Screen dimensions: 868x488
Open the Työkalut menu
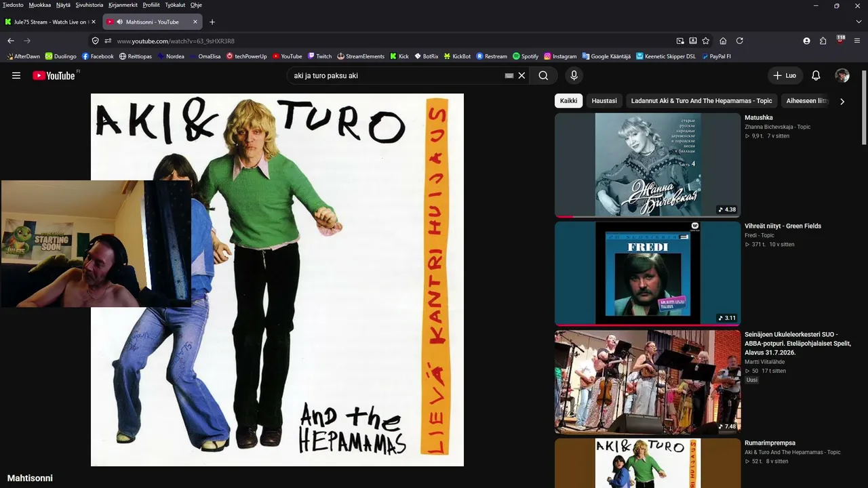[175, 5]
